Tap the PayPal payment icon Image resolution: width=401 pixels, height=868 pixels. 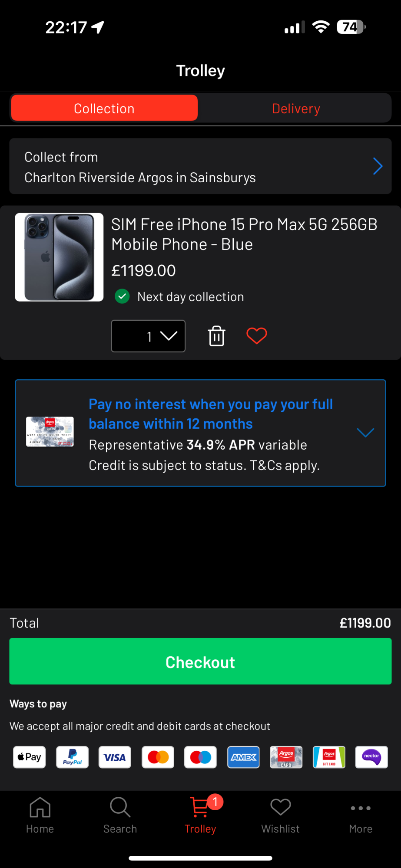click(x=72, y=757)
